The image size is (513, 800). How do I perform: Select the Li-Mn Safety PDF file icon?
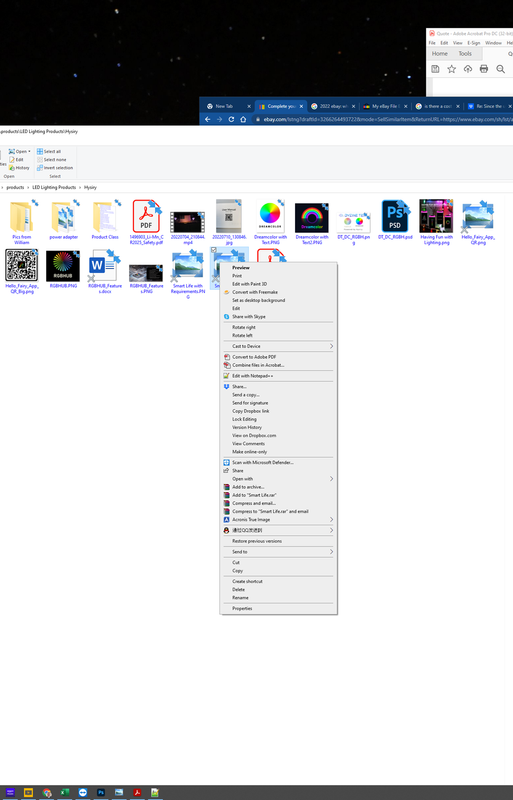pyautogui.click(x=146, y=216)
